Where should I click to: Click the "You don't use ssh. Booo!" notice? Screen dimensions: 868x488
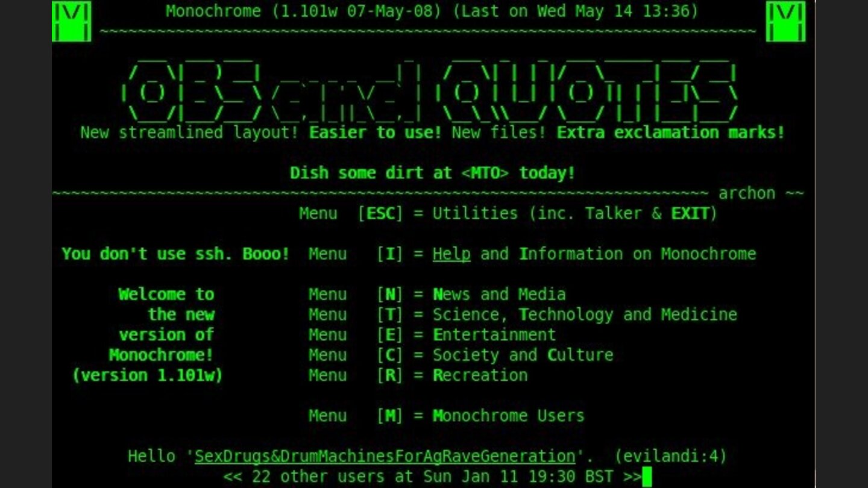tap(175, 254)
